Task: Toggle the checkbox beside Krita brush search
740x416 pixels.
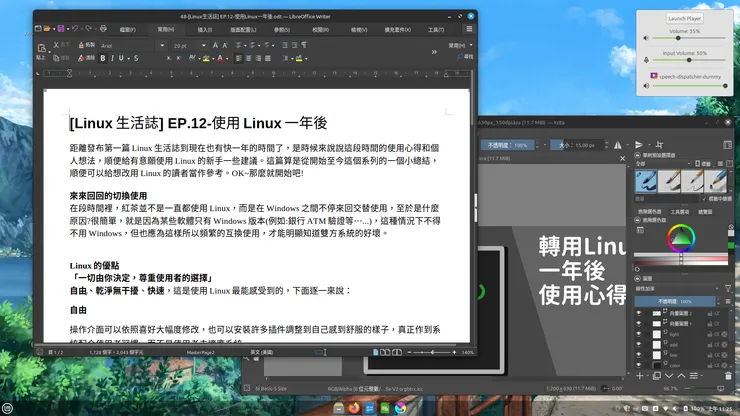Action: (704, 199)
